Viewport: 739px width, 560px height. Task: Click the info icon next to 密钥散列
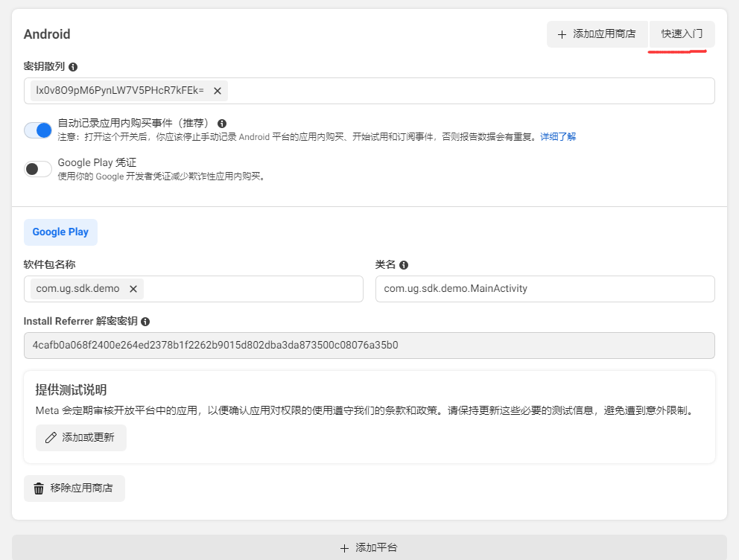click(x=72, y=66)
